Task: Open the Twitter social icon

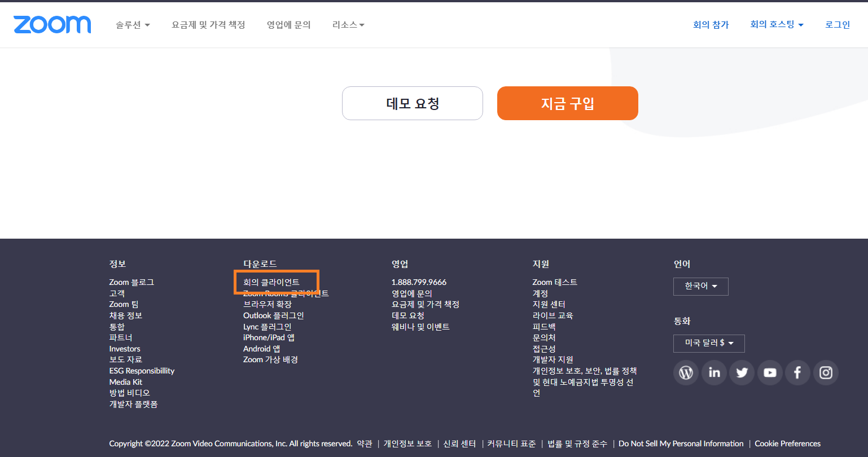Action: (742, 373)
